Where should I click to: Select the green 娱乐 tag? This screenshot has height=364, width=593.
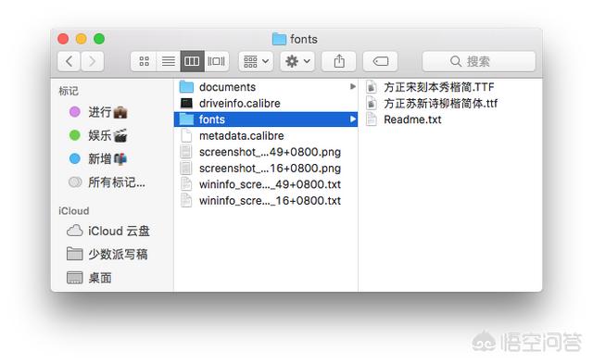click(98, 135)
